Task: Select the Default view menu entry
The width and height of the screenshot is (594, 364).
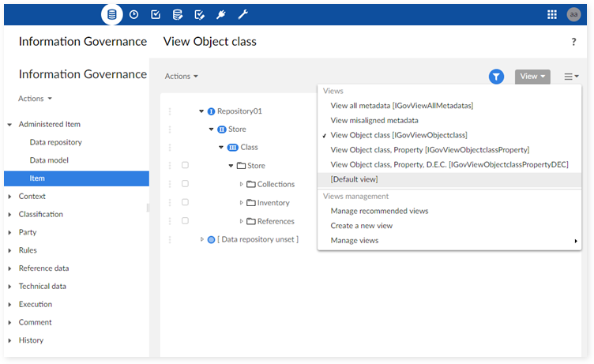Action: tap(354, 179)
